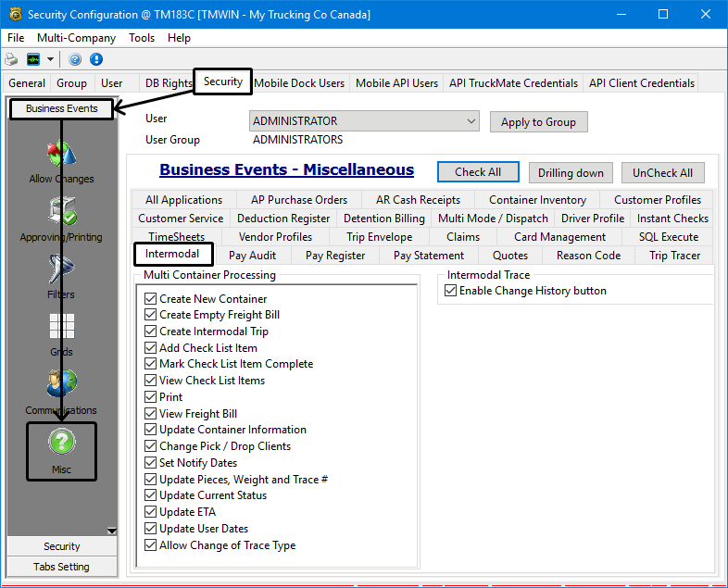Click the printer icon in the toolbar
The width and height of the screenshot is (728, 588).
coord(11,59)
